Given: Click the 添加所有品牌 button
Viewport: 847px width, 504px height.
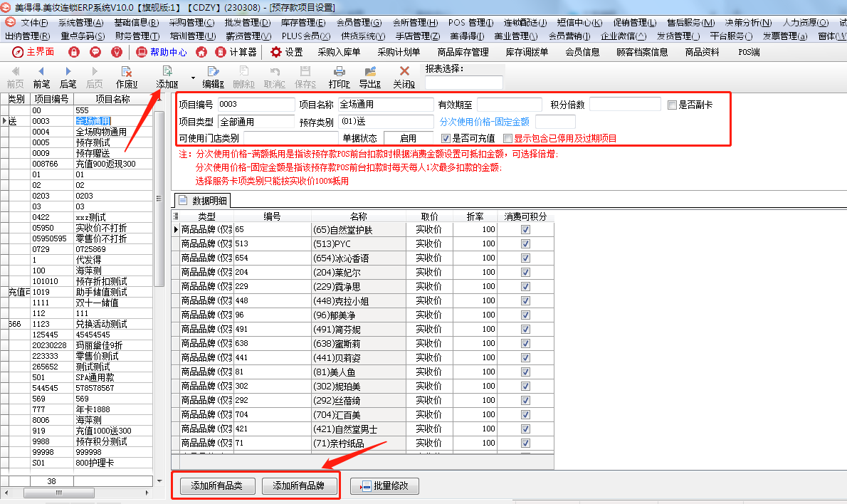Looking at the screenshot, I should (298, 486).
